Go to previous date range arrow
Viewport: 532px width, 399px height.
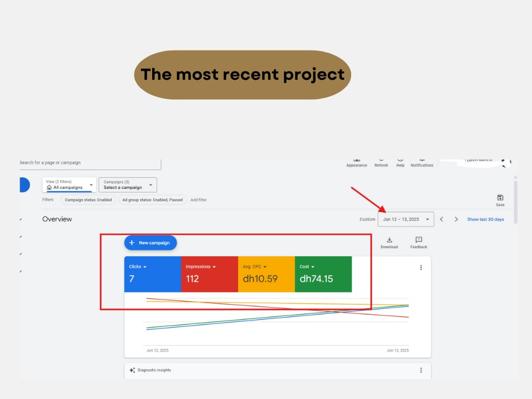[442, 219]
